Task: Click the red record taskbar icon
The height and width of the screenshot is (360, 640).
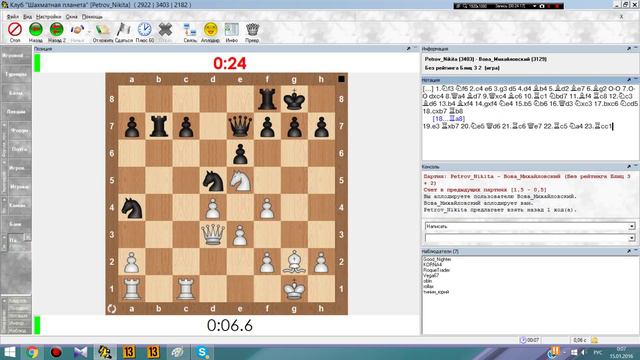Action: pos(56,352)
